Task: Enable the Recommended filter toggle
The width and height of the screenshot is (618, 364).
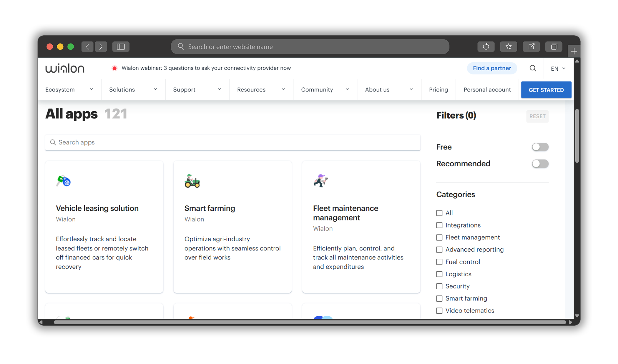Action: 540,164
